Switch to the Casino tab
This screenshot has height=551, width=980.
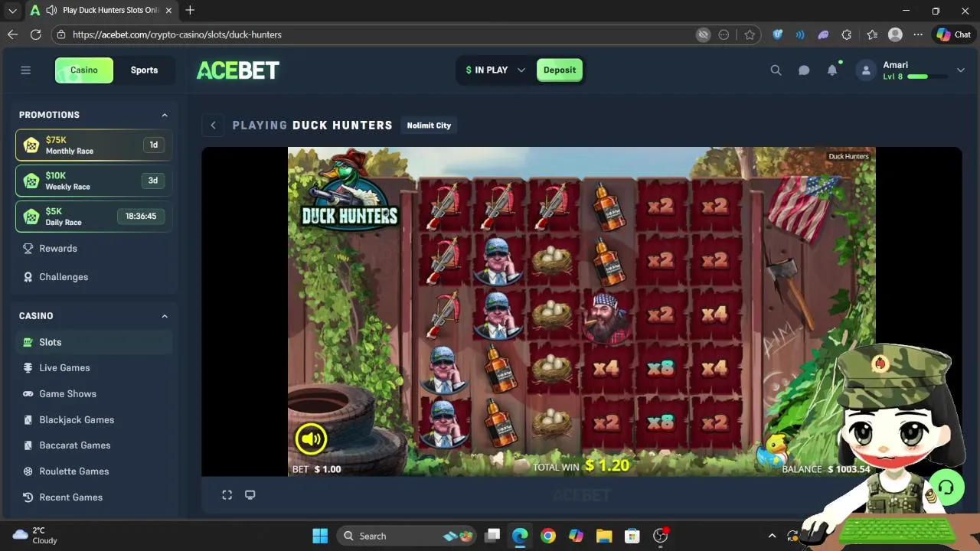tap(84, 70)
